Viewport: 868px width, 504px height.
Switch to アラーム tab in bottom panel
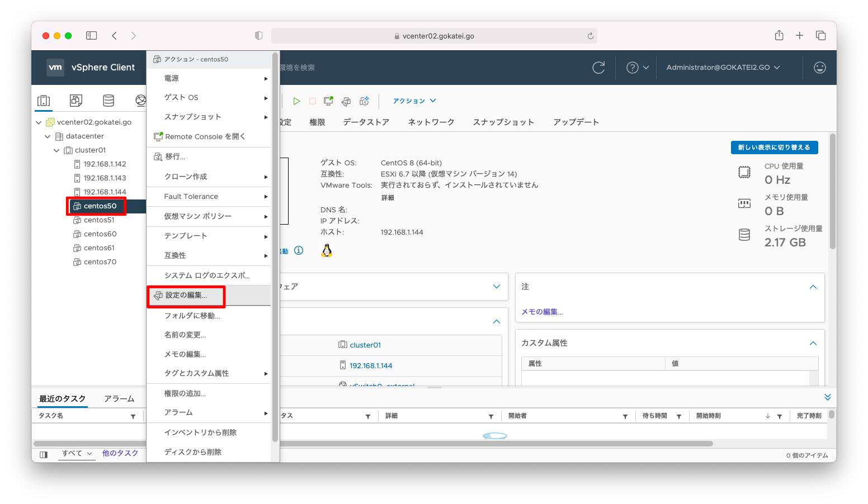pyautogui.click(x=119, y=399)
